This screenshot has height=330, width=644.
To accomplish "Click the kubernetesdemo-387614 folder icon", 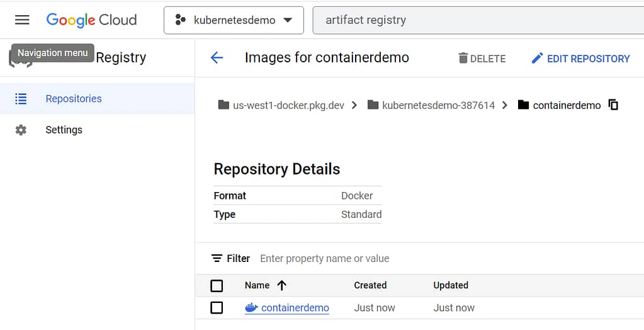I will point(373,105).
